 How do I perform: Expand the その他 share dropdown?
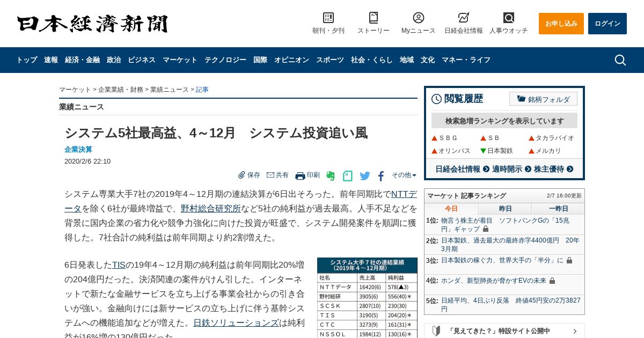tap(404, 175)
